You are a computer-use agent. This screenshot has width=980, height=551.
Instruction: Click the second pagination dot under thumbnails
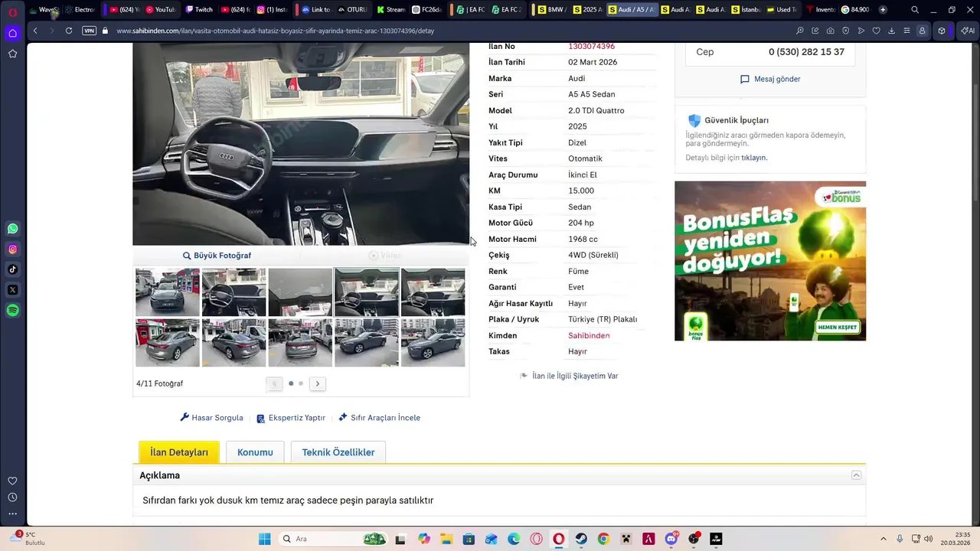pyautogui.click(x=301, y=383)
